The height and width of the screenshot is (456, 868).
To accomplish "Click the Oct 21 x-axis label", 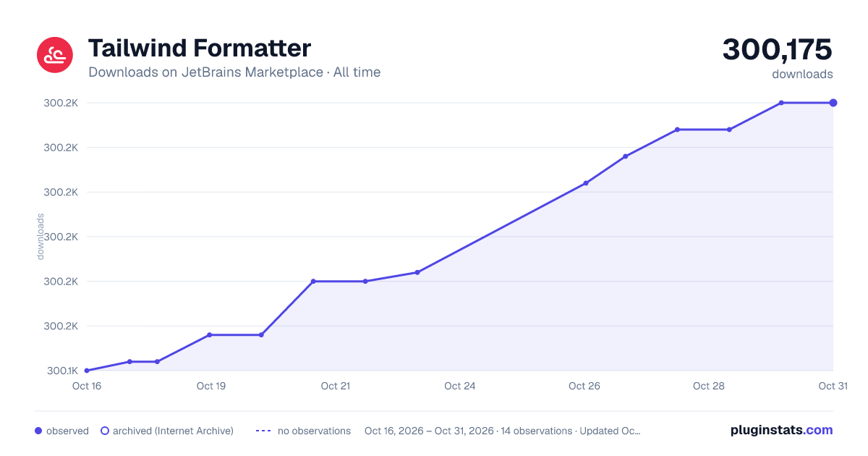I will point(336,386).
